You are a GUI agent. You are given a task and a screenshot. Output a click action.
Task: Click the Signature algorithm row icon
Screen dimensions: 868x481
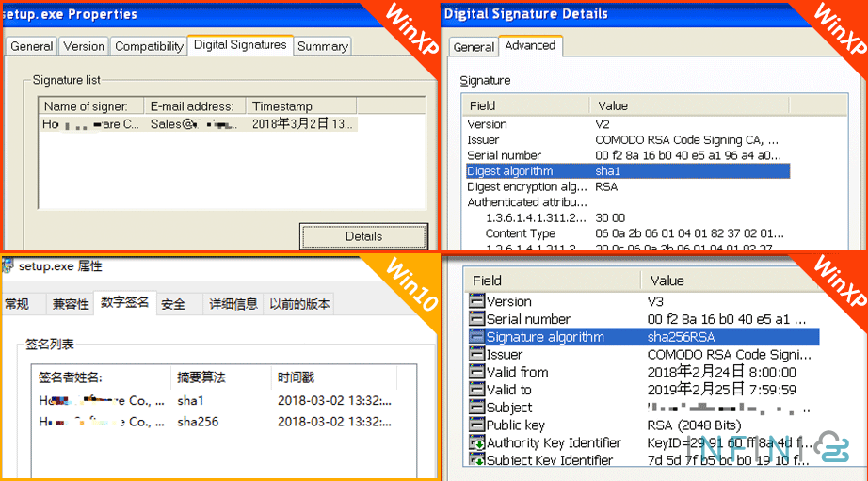[x=477, y=337]
